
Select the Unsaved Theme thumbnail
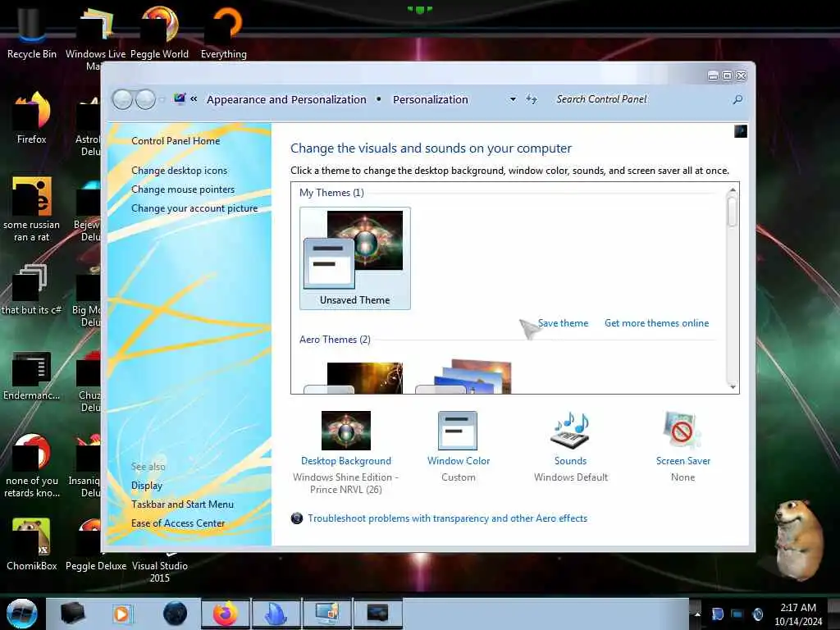pos(355,258)
